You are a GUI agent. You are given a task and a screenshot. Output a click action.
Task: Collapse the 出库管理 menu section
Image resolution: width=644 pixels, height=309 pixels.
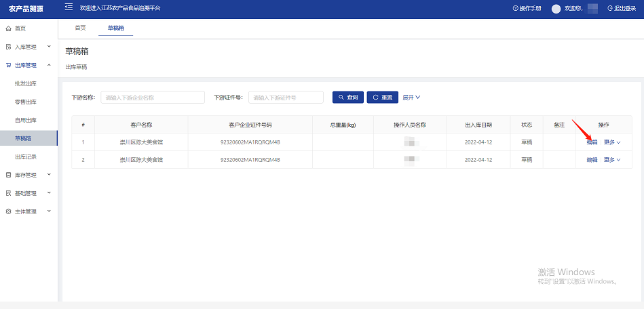click(49, 65)
